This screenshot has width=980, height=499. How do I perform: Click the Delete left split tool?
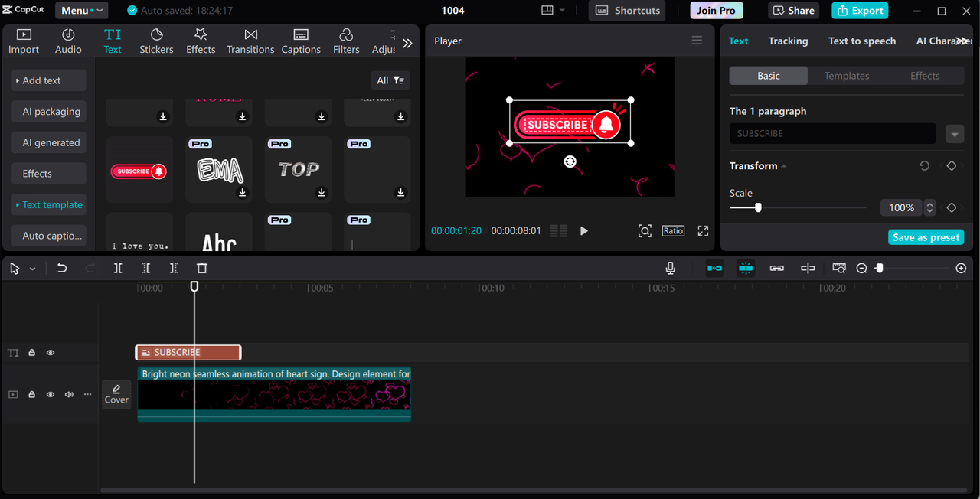click(x=146, y=269)
